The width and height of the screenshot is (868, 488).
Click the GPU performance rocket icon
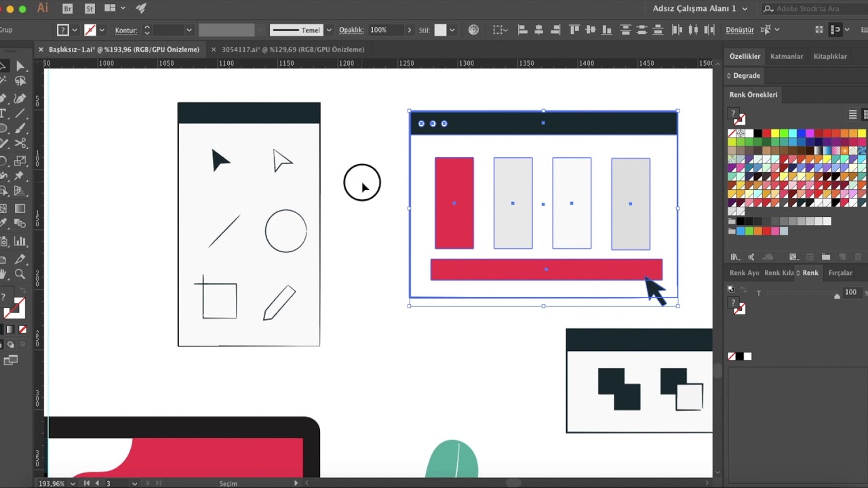tap(141, 9)
